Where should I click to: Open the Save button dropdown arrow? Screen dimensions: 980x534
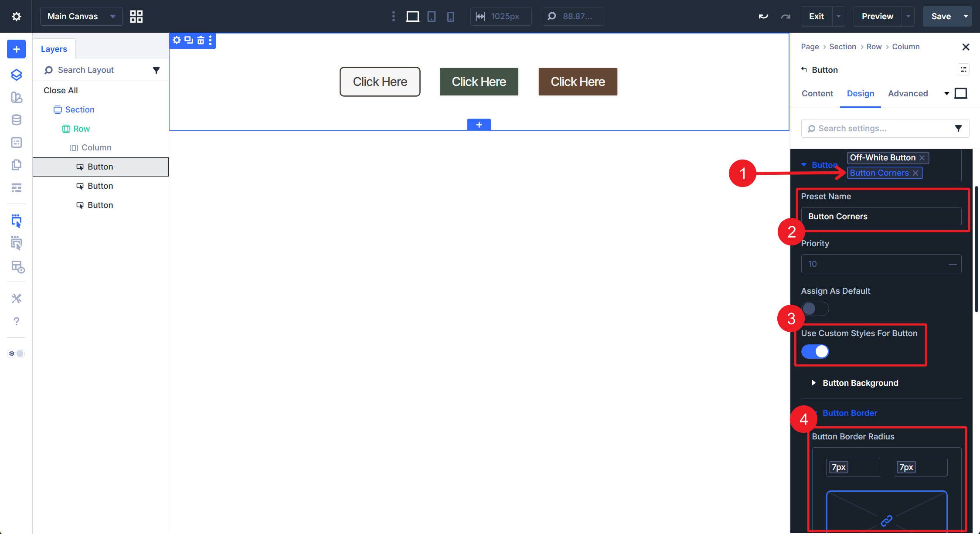pyautogui.click(x=966, y=17)
